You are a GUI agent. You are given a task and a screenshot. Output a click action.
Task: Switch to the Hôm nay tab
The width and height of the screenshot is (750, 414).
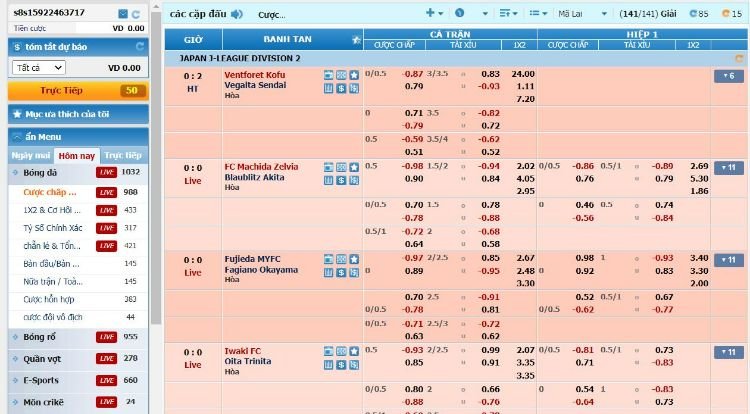tap(77, 156)
